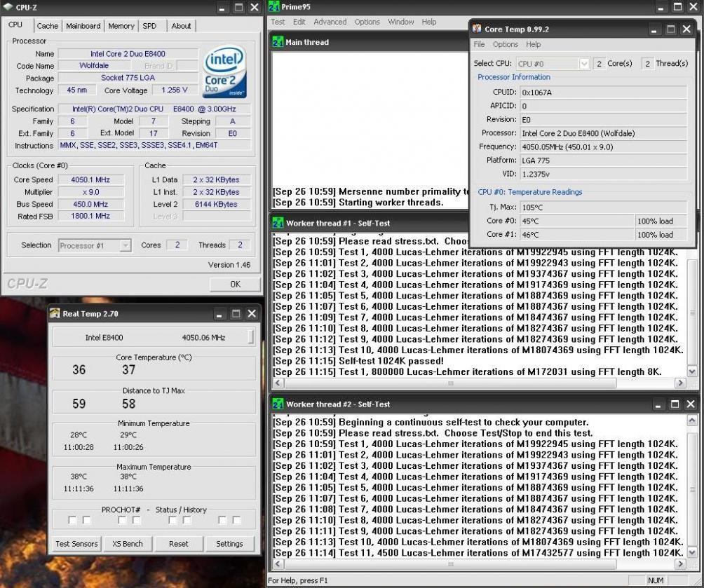The image size is (704, 588).
Task: Click the Worker thread #1 window icon
Action: coord(278,223)
